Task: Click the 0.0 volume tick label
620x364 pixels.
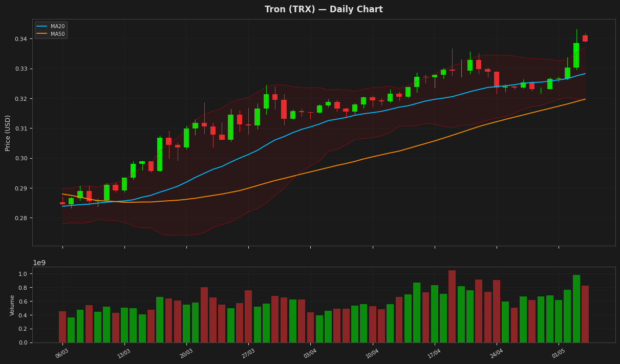Action: coord(23,342)
